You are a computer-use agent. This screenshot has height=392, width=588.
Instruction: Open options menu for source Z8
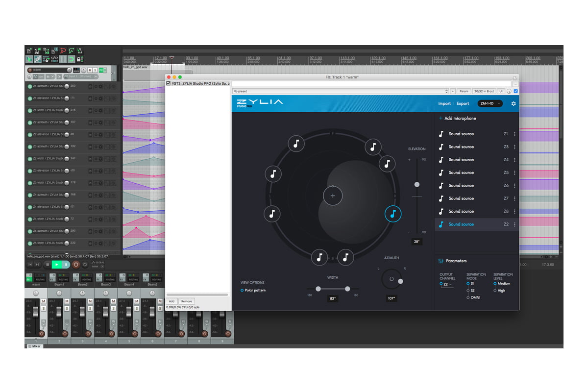pos(514,211)
